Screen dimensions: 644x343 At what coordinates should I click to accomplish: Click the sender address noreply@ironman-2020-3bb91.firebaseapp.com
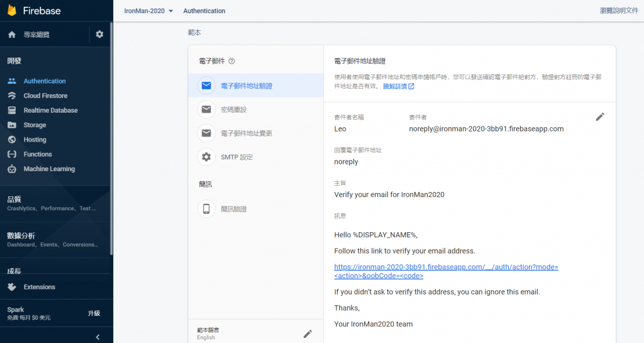point(486,129)
